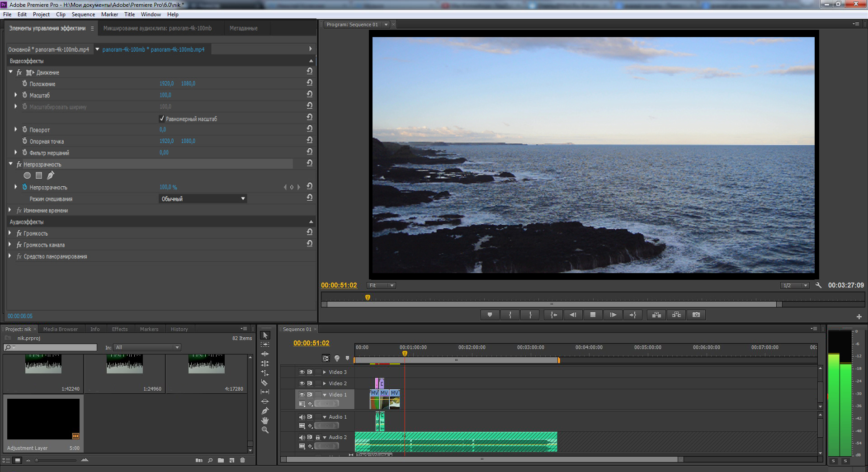Switch project panel to icon view

(17, 460)
